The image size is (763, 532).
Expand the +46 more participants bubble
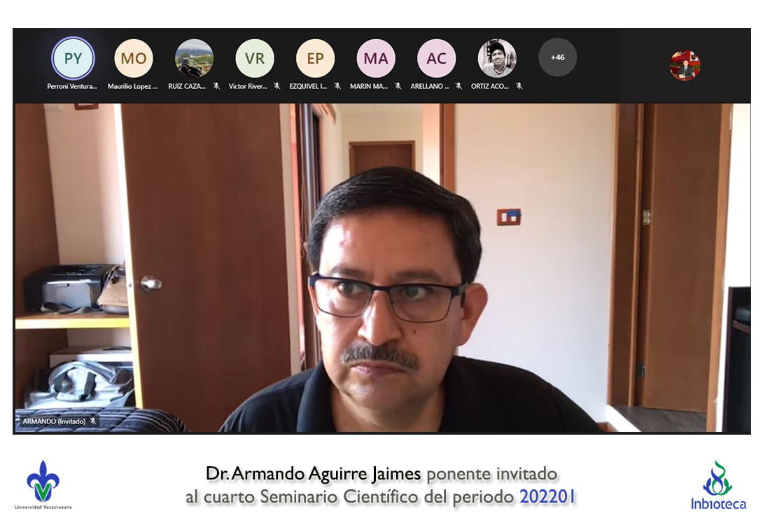click(557, 57)
